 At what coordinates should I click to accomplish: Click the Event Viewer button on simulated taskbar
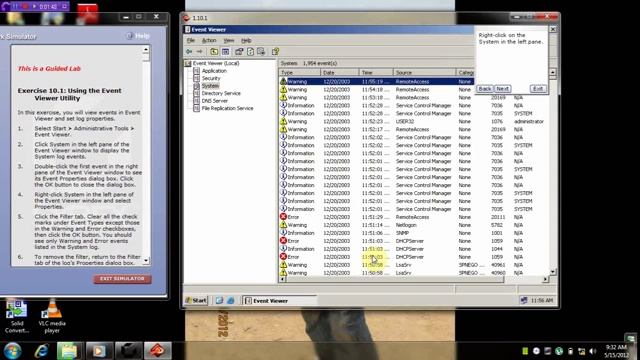(x=279, y=300)
